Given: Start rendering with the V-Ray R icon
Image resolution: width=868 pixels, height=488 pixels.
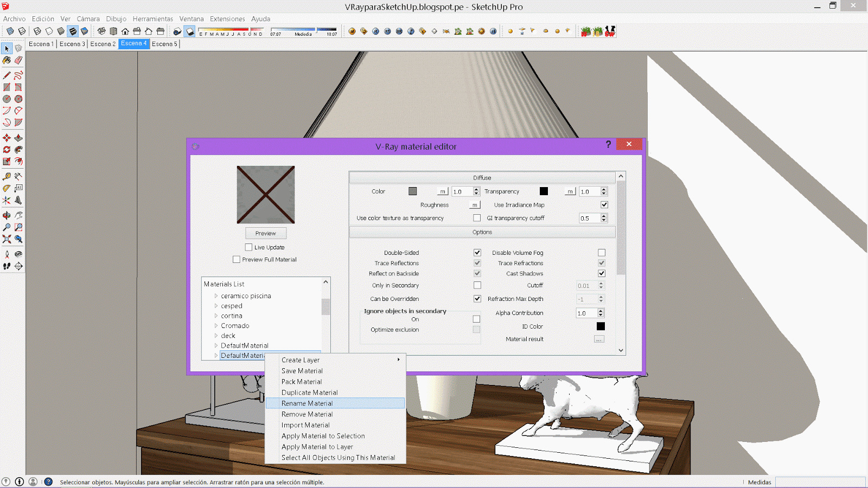Looking at the screenshot, I should (x=376, y=31).
